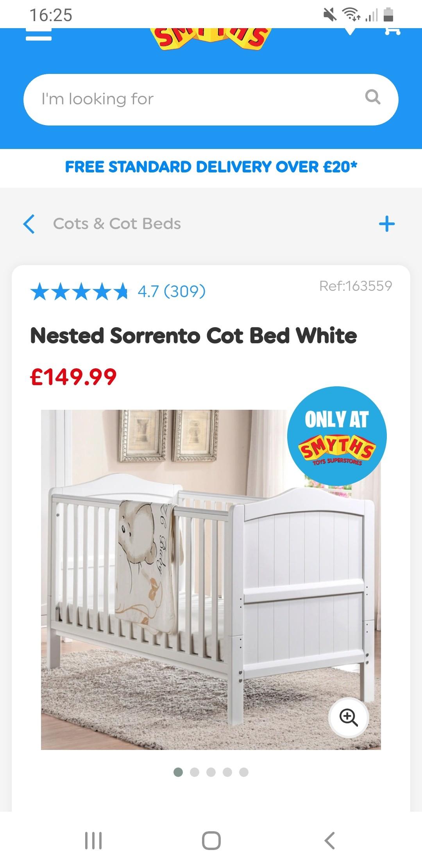Select the third image carousel dot
The width and height of the screenshot is (422, 868).
tap(211, 772)
